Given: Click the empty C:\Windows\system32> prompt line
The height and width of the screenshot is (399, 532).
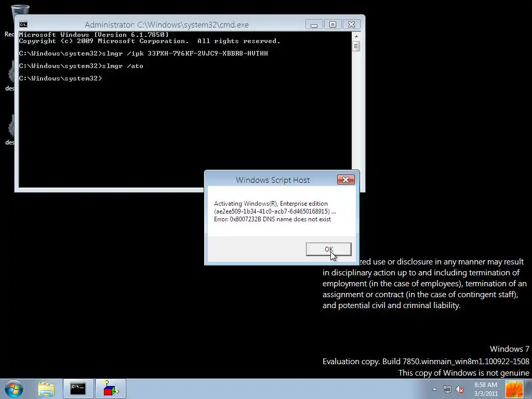Looking at the screenshot, I should [x=60, y=78].
